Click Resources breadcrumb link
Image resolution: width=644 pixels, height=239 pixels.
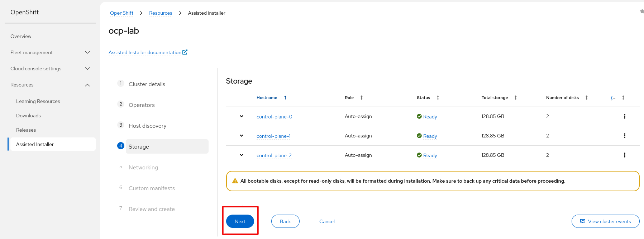161,13
